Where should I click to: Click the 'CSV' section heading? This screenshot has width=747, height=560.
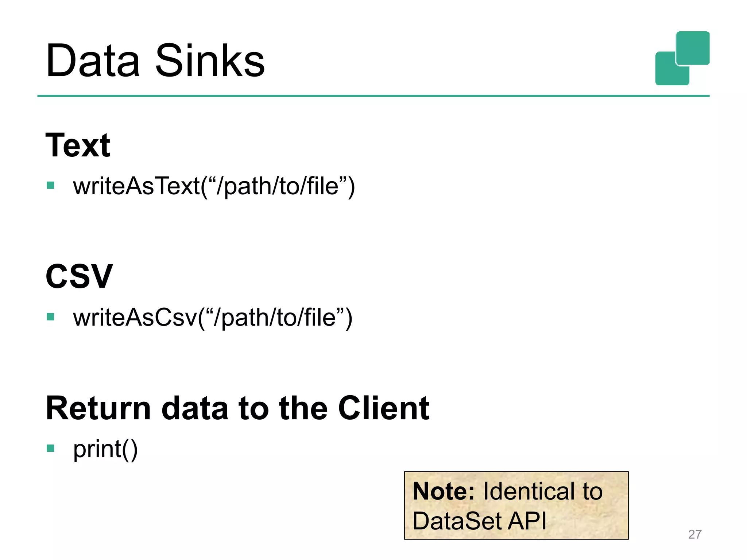79,276
